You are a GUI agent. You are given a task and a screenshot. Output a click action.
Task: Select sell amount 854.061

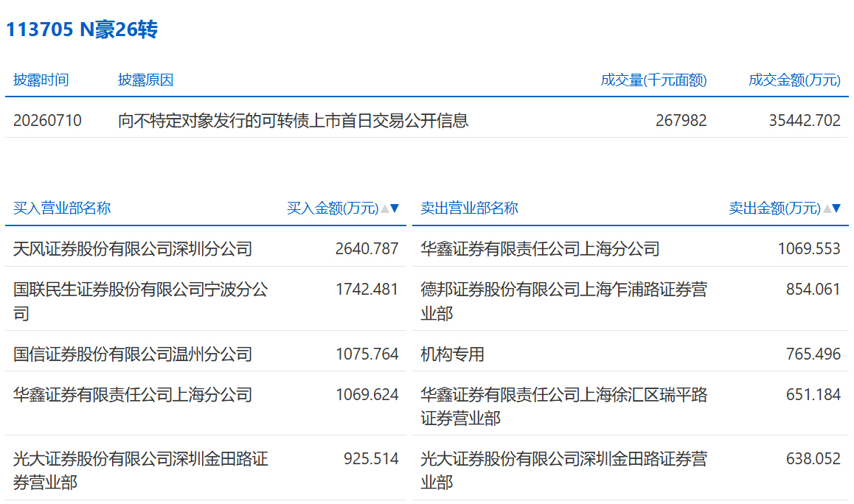(813, 289)
